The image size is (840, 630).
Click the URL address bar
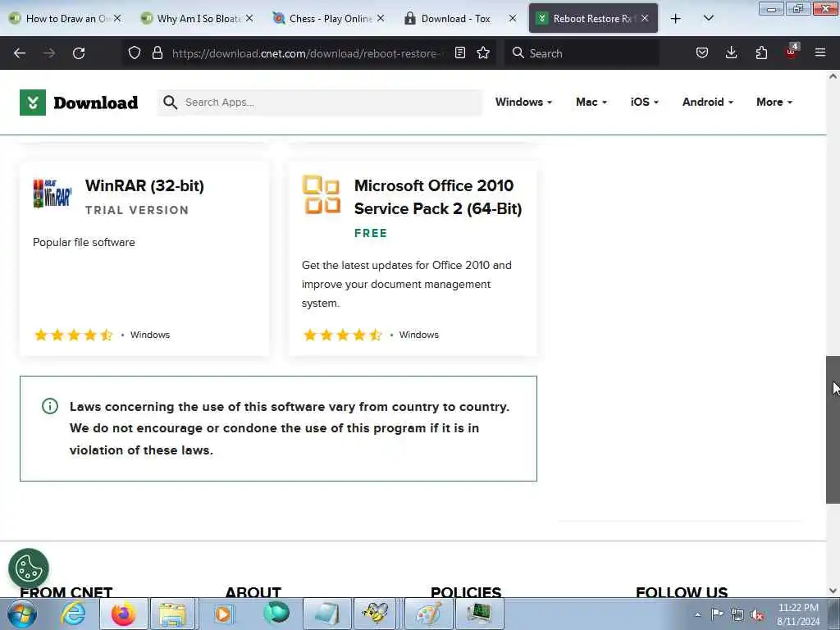coord(305,53)
